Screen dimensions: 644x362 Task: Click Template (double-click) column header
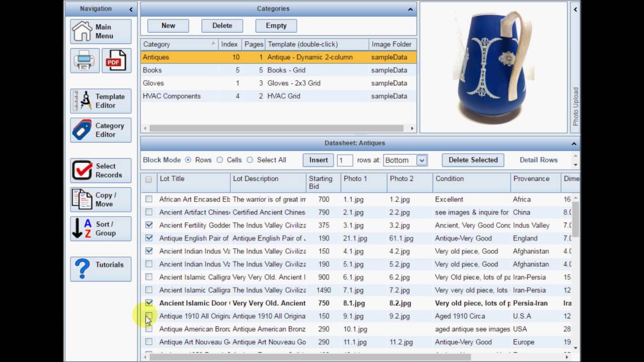pyautogui.click(x=317, y=44)
